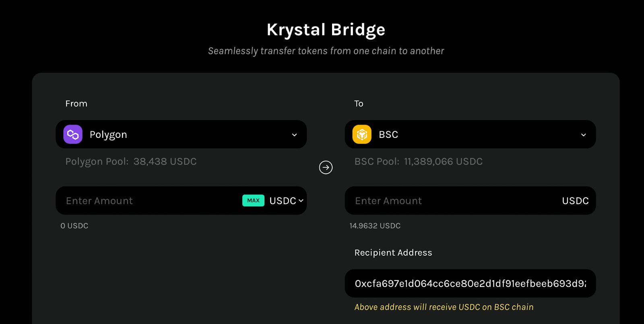Click the Recipient Address label
Viewport: 644px width, 324px height.
pyautogui.click(x=393, y=252)
